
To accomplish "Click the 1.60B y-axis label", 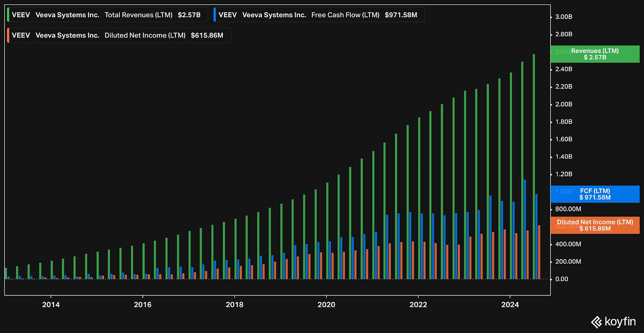I will pos(564,139).
